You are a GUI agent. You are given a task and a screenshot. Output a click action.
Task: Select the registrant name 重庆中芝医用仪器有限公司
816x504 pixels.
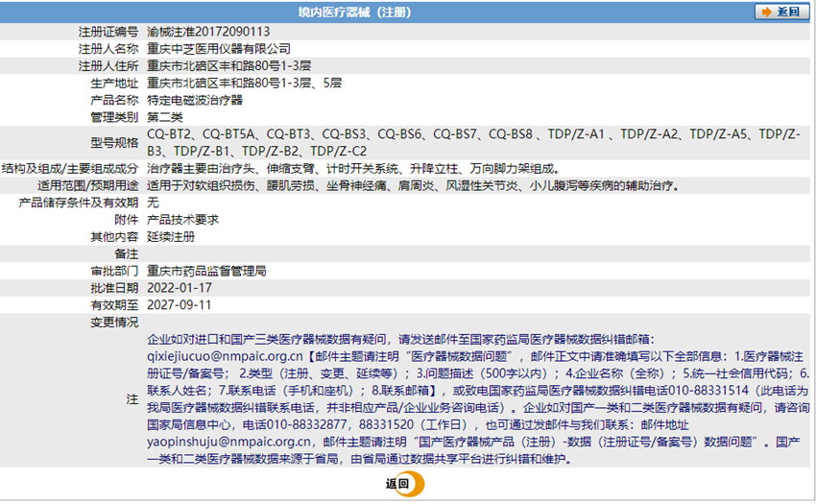tap(219, 49)
